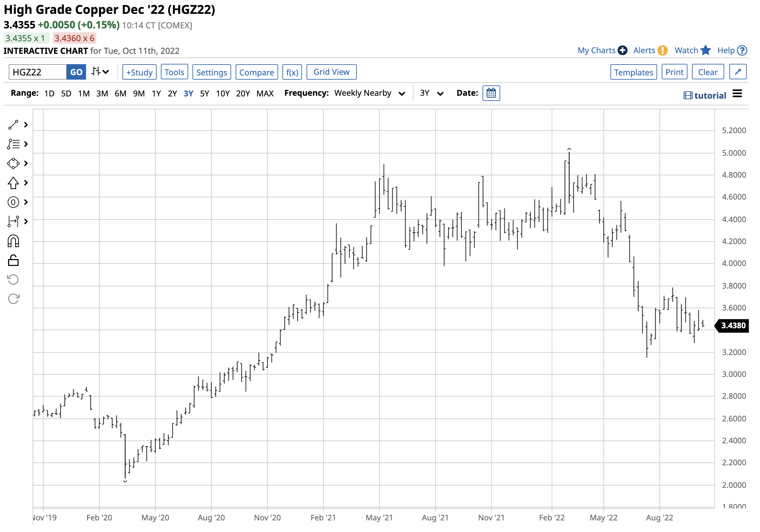Click the My Charts text link
Screen dimensions: 760x532
[x=597, y=50]
